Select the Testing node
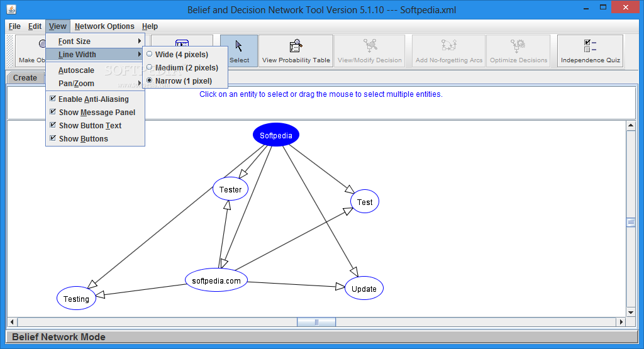 (76, 299)
